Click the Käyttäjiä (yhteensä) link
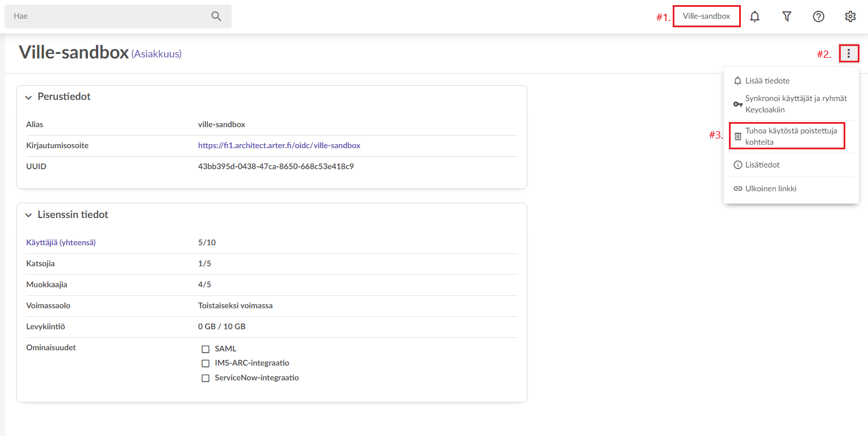 coord(61,242)
